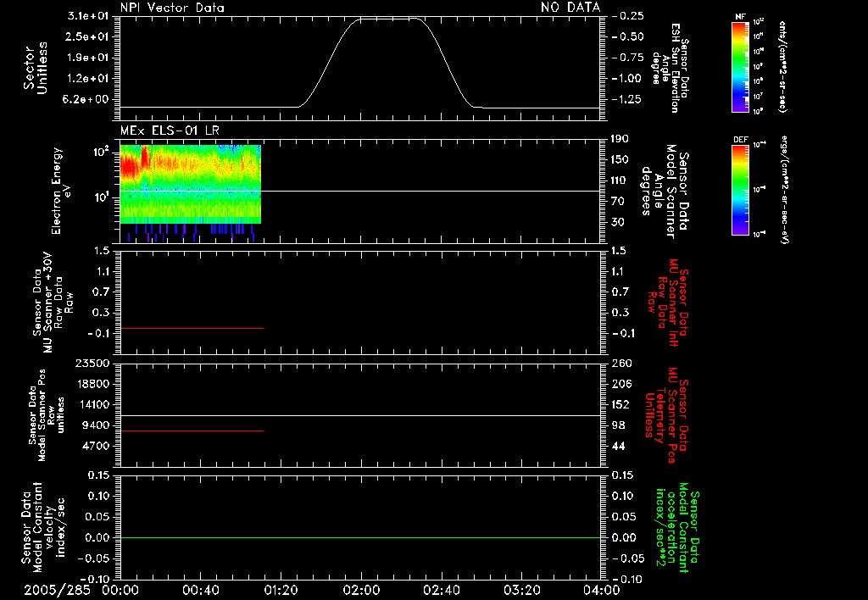Click the '4700' scanner position axis value

click(96, 446)
